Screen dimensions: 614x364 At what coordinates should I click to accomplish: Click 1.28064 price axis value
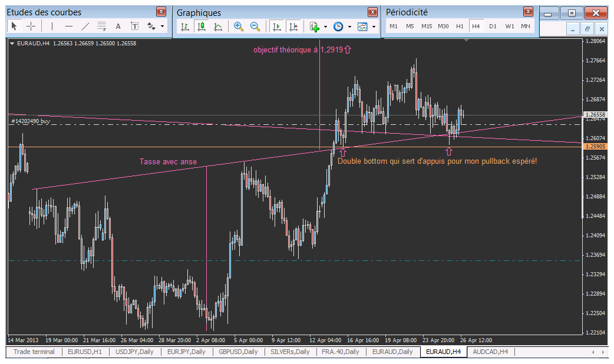595,41
